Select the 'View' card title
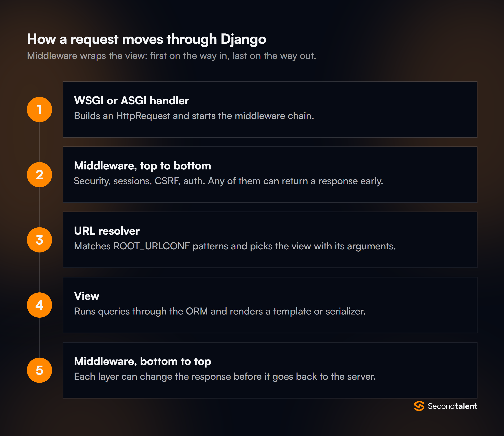504x436 pixels. click(87, 296)
